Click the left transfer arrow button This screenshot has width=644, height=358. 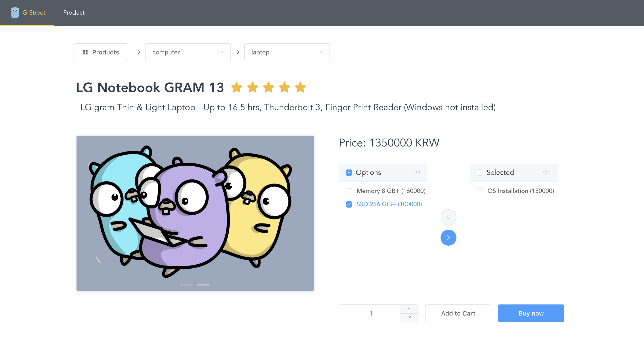point(448,217)
